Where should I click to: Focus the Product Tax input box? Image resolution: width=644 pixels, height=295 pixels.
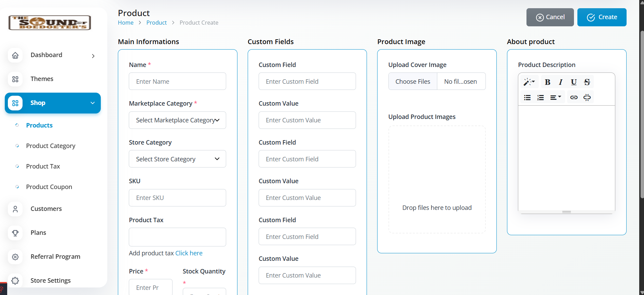click(177, 237)
